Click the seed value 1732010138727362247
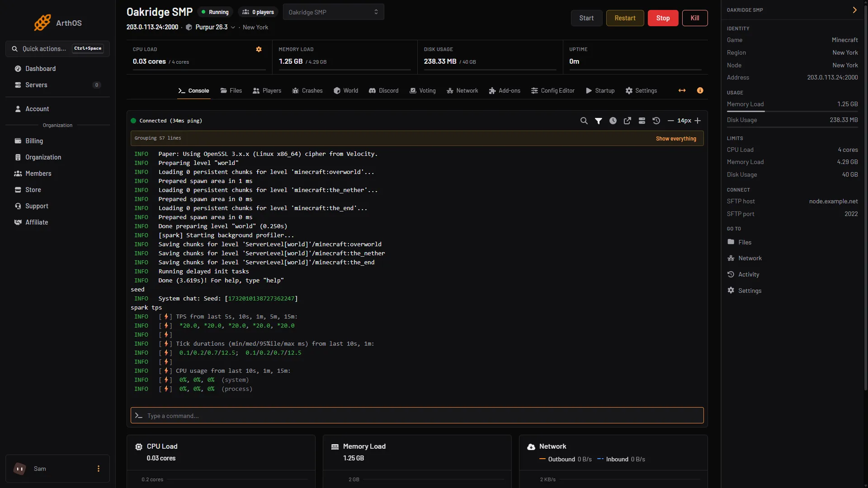The image size is (868, 488). (x=261, y=298)
